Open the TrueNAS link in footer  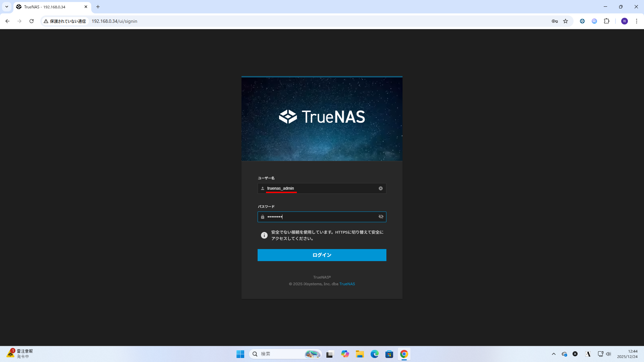tap(347, 284)
